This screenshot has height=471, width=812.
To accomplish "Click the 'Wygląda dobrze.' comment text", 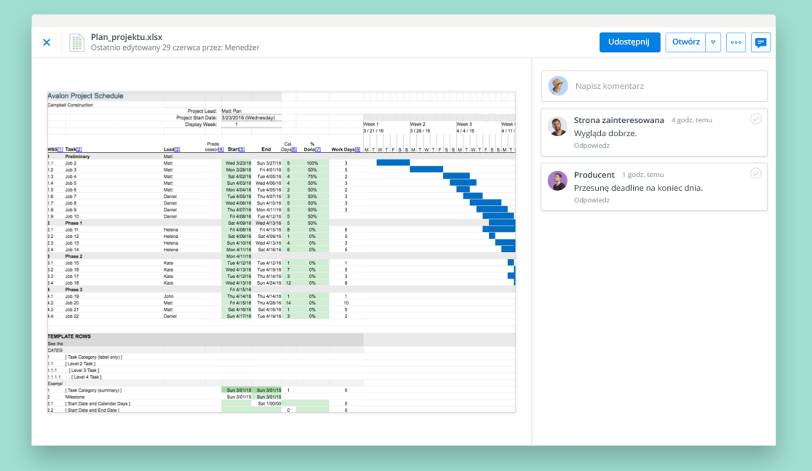I will click(605, 133).
